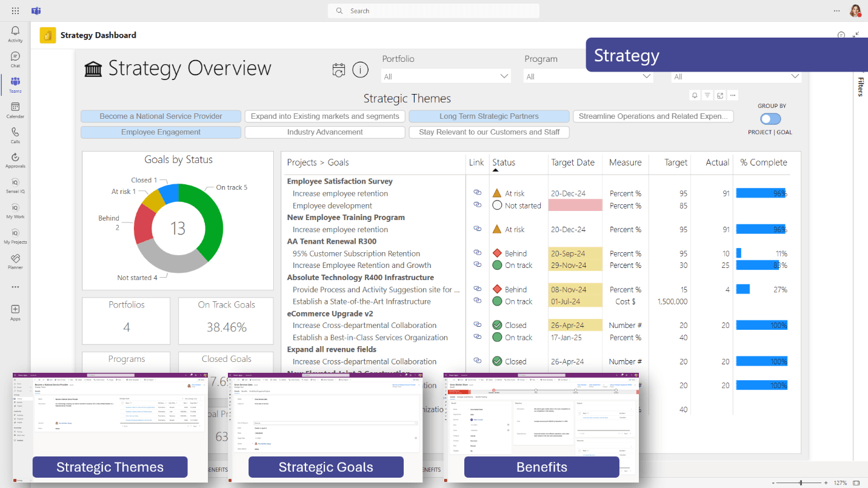Sort by the Status column header
868x488 pixels.
tap(504, 162)
